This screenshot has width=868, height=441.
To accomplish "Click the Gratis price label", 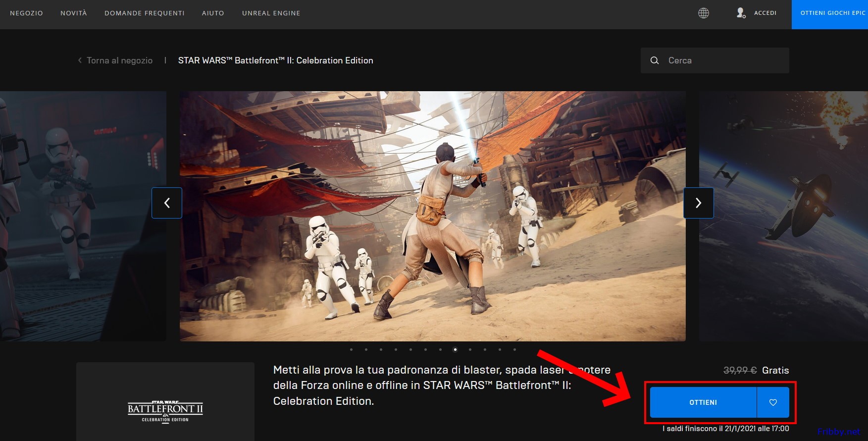I will click(775, 370).
